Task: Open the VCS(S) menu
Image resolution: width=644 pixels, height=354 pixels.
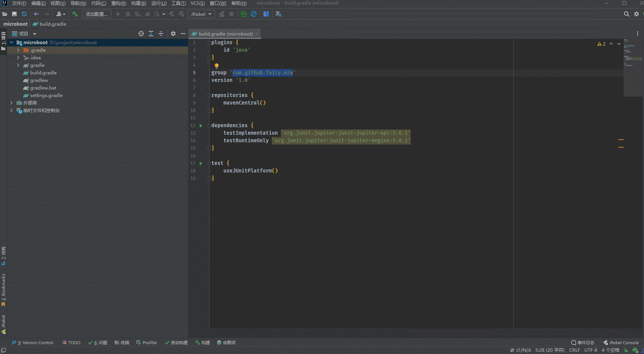Action: click(x=198, y=3)
